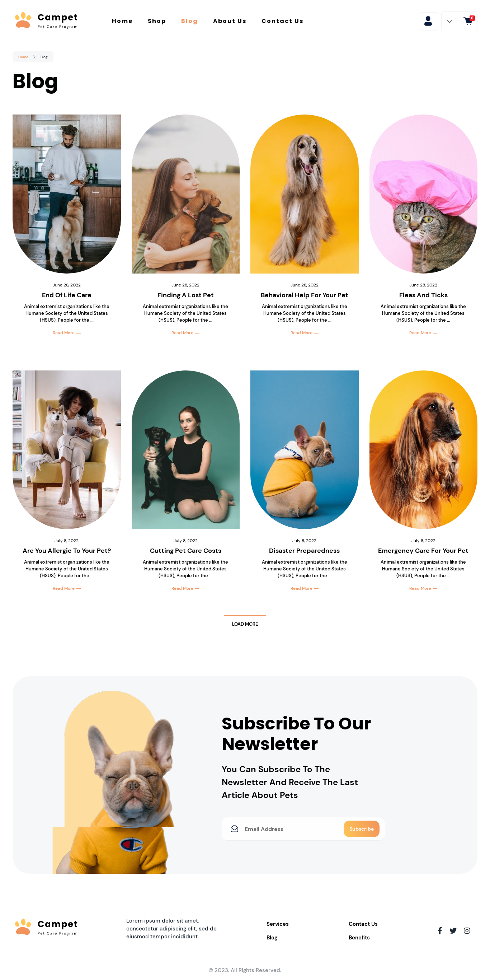Click the Campet paw logo in header
The image size is (490, 980).
(23, 20)
